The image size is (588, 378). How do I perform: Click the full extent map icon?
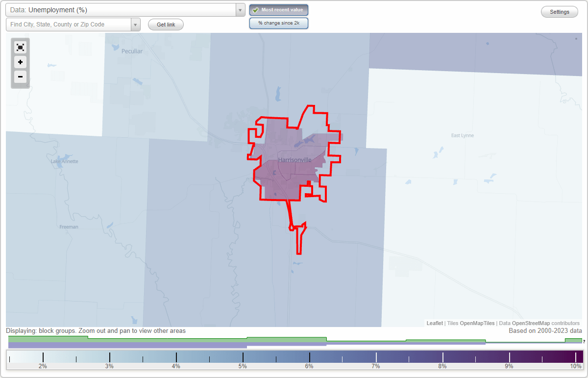coord(20,47)
